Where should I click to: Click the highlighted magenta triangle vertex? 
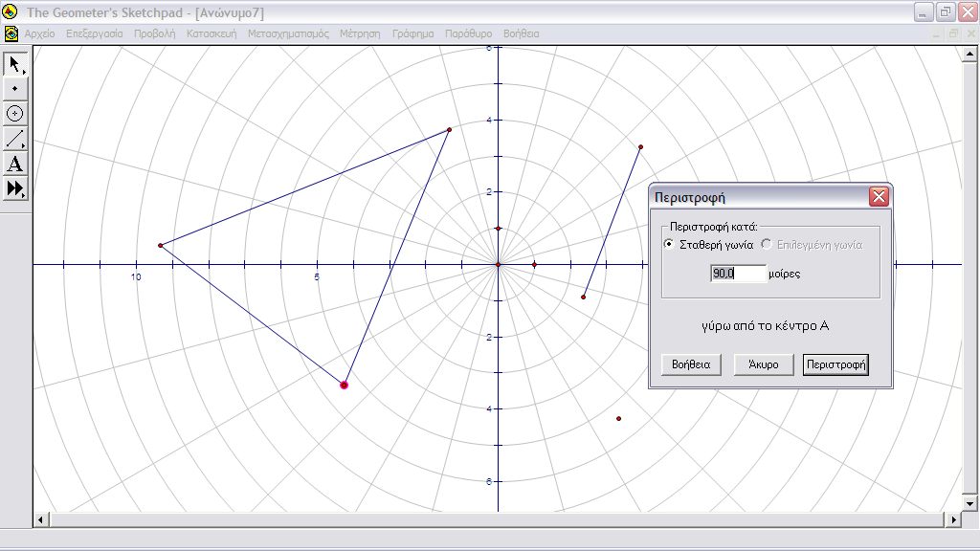(344, 385)
